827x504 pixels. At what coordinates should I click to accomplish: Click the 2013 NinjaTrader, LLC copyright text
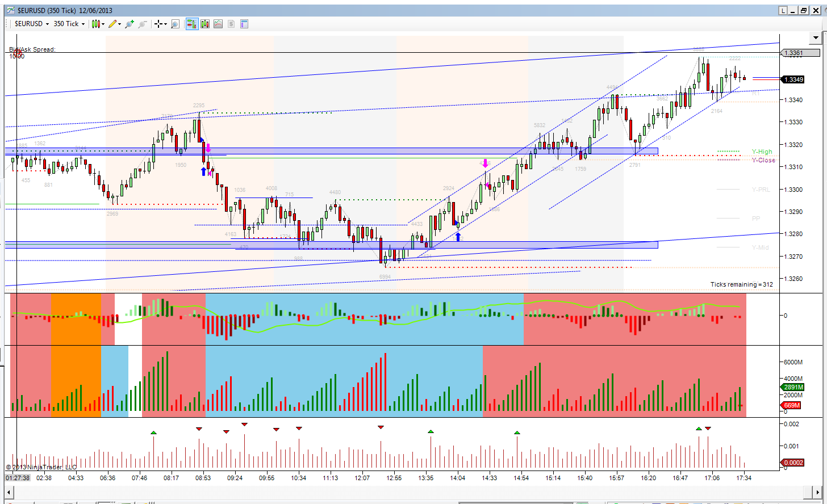pyautogui.click(x=41, y=467)
